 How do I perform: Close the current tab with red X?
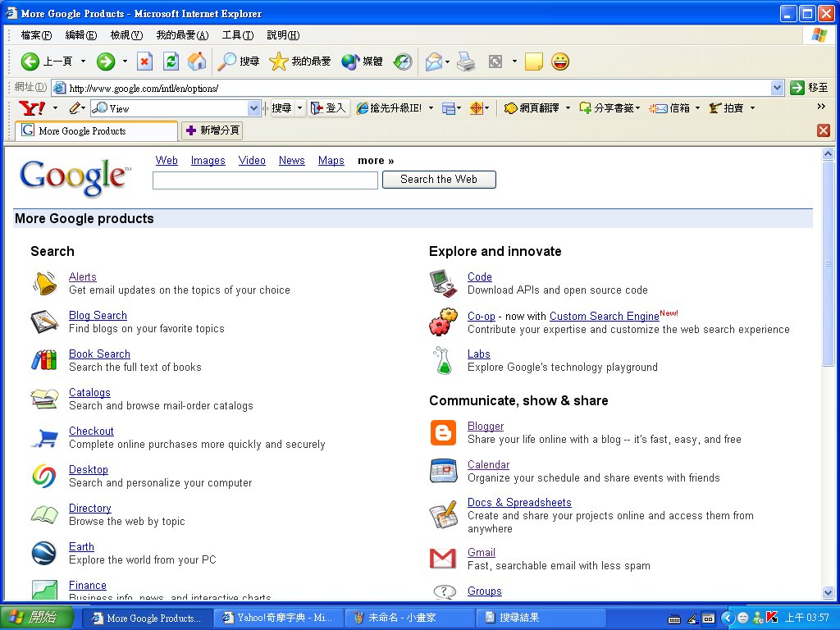(x=824, y=130)
